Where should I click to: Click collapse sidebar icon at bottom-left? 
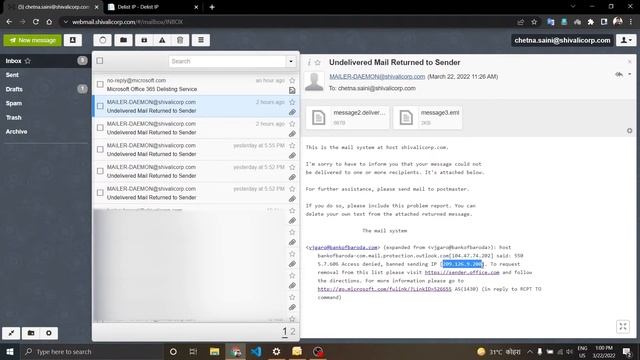coord(11,333)
